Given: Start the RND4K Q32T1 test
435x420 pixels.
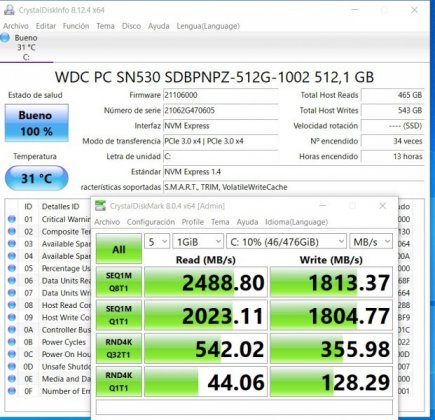Looking at the screenshot, I should (119, 348).
